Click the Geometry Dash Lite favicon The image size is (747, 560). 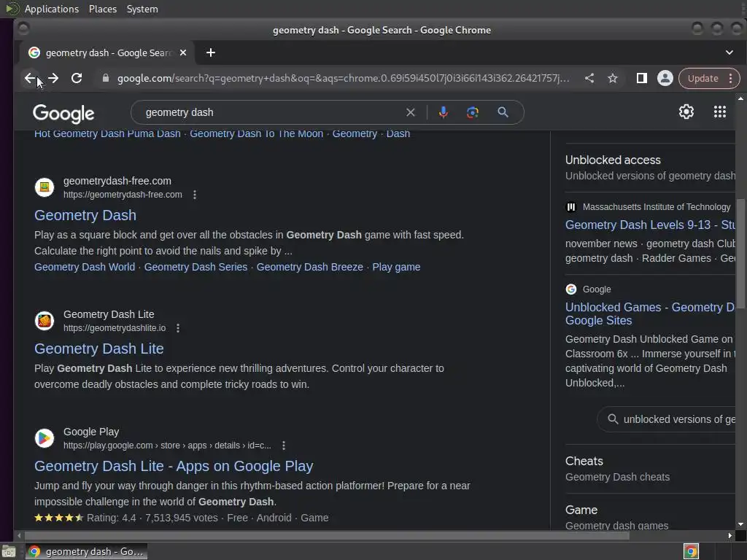pos(44,321)
